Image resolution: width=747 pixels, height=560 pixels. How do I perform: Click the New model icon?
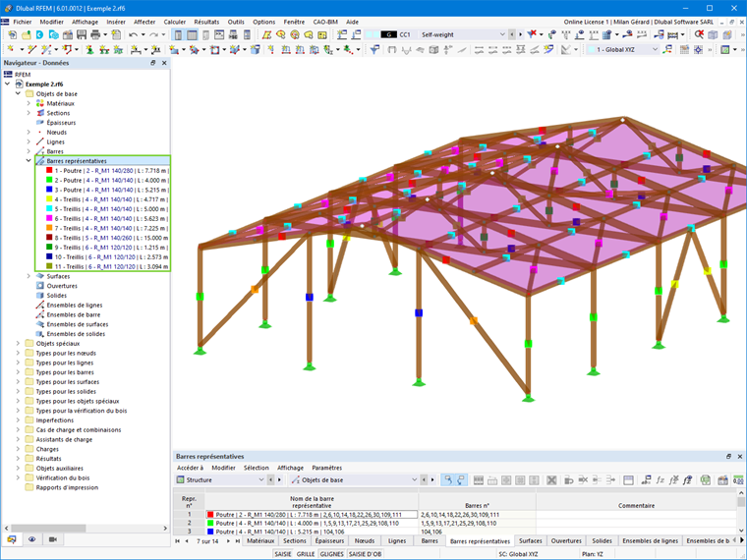click(x=12, y=34)
